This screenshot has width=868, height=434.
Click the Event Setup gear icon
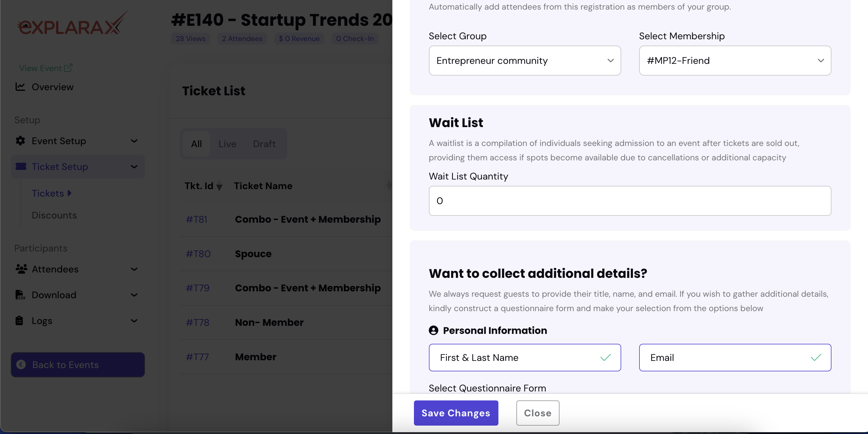click(x=20, y=141)
